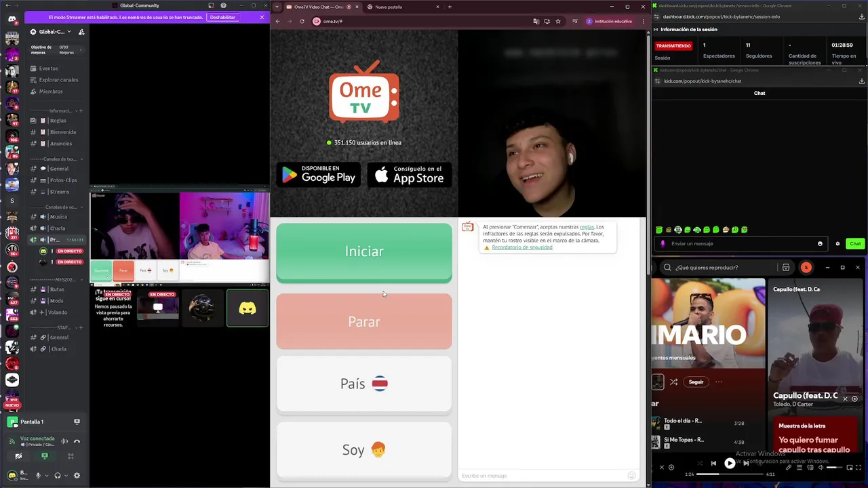Open Kick chat settings gear
Screen dimensions: 868x488
(x=837, y=244)
